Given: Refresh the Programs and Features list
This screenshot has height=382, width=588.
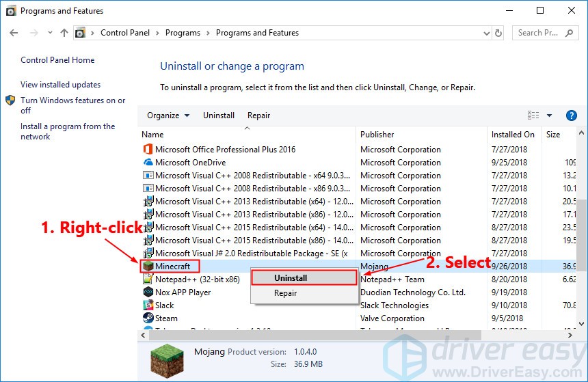Looking at the screenshot, I should pos(500,33).
